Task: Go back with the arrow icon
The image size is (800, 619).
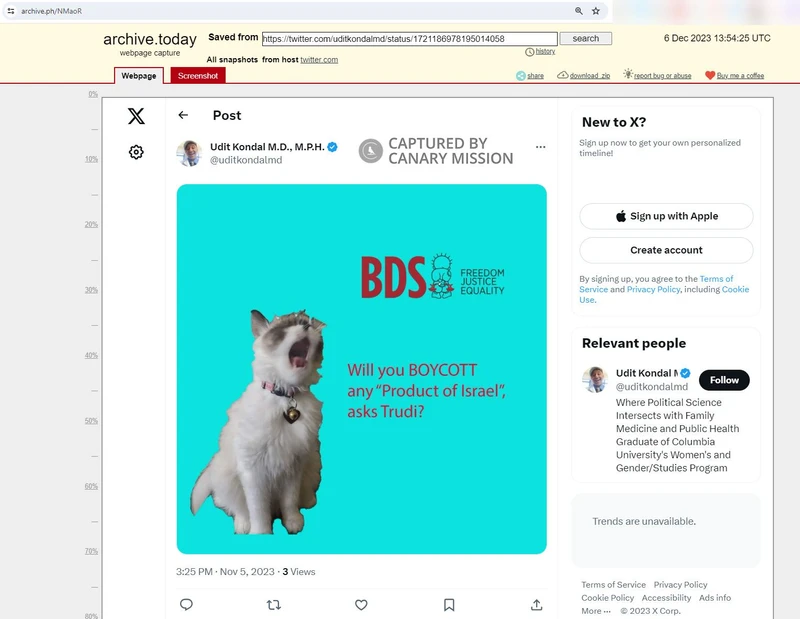Action: (x=183, y=115)
